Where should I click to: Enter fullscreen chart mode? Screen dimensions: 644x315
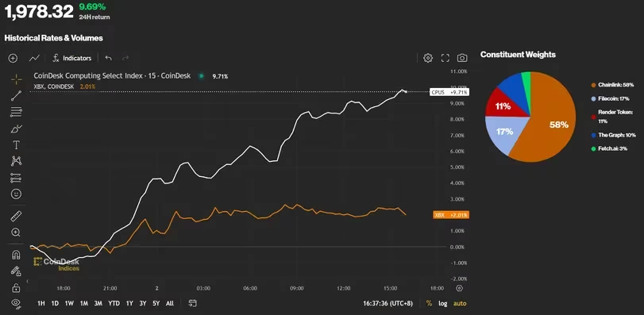click(x=445, y=58)
